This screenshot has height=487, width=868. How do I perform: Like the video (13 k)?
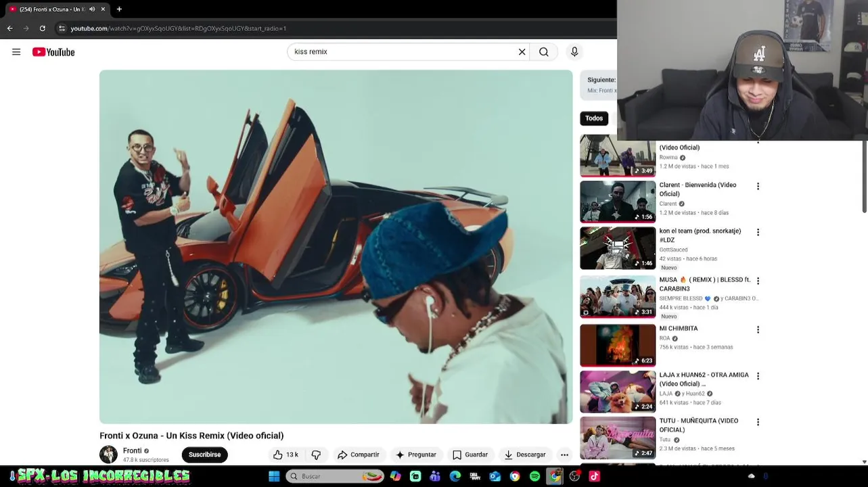[285, 455]
